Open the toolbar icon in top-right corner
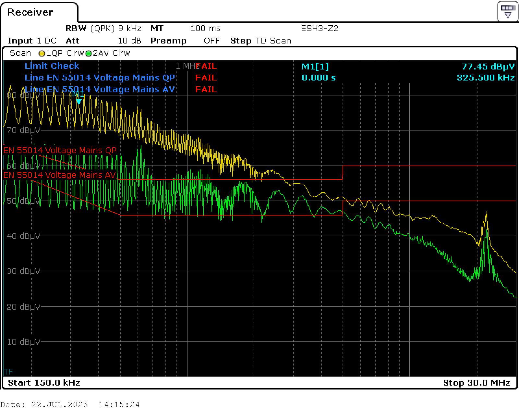This screenshot has width=519, height=420. 508,12
